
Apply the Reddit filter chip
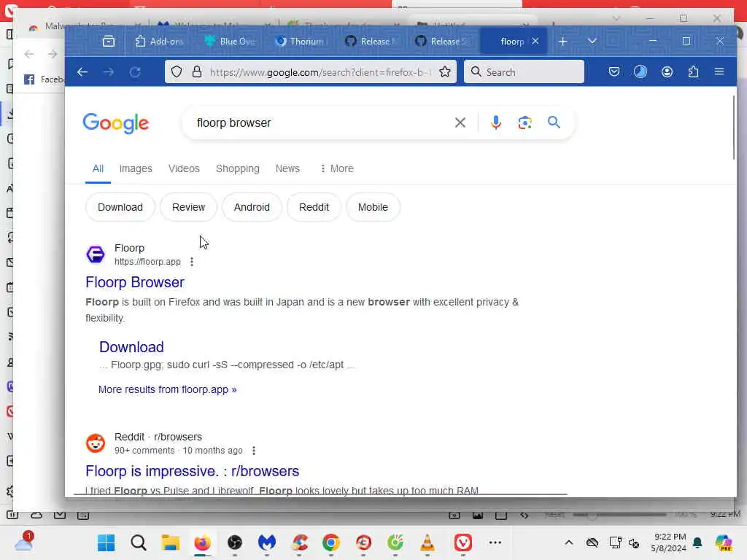(314, 207)
